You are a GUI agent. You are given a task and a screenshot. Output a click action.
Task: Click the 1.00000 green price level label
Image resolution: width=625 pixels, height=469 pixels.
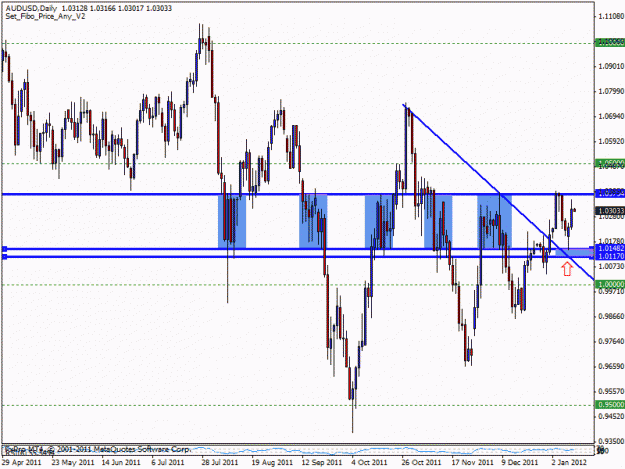pos(610,284)
